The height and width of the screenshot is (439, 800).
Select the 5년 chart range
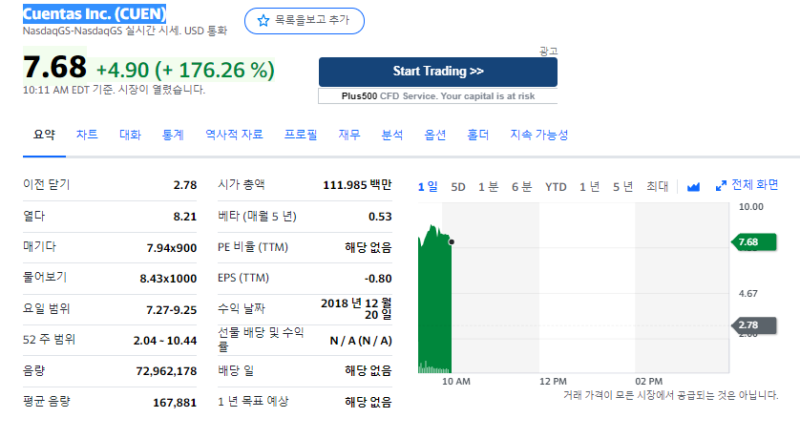tap(623, 187)
